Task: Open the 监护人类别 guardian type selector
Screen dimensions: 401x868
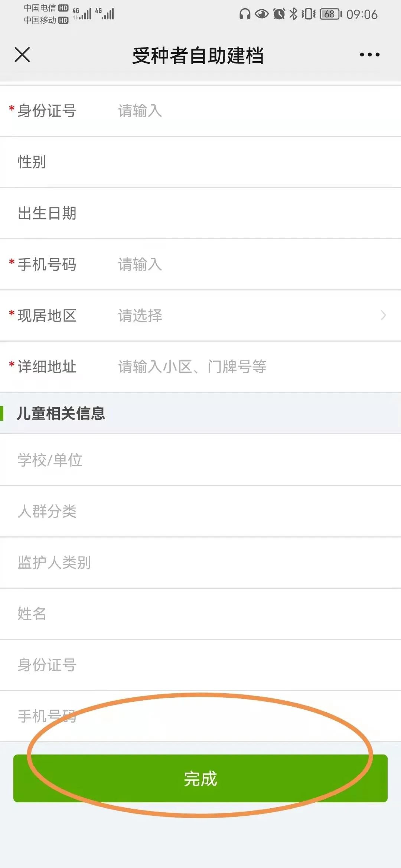Action: click(200, 562)
